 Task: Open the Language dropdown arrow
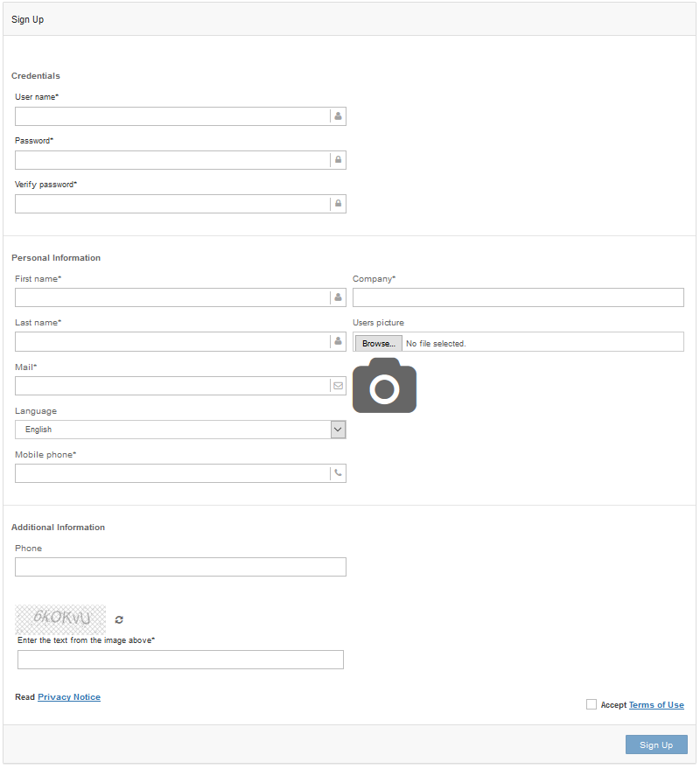338,430
